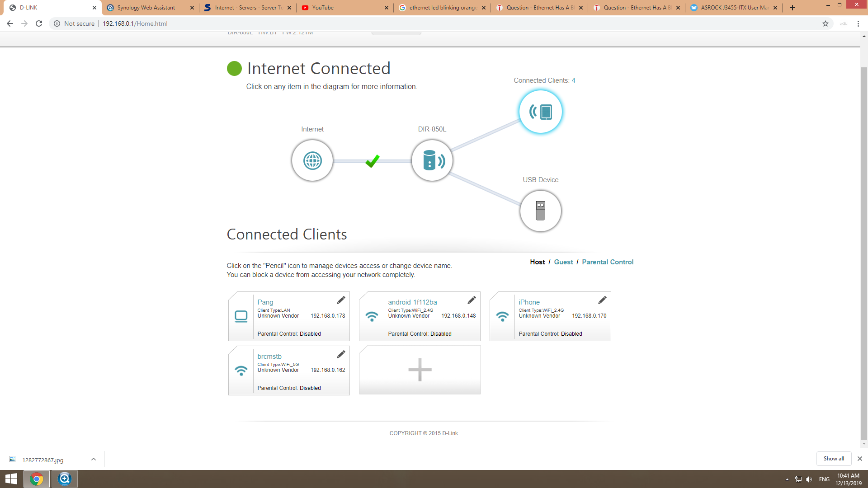
Task: Click the Internet globe icon in diagram
Action: coord(312,160)
